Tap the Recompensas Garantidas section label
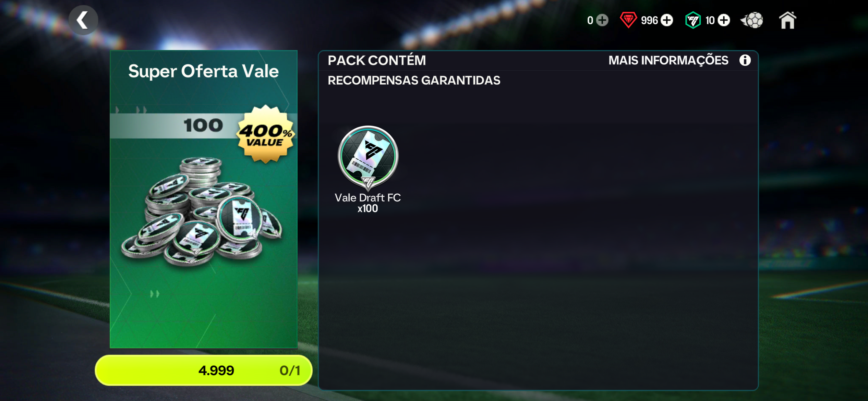Viewport: 868px width, 401px height. (x=414, y=80)
